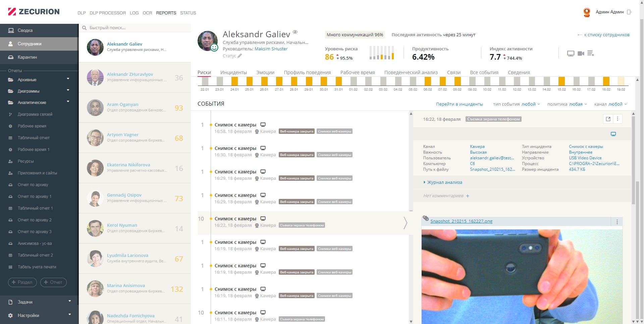Click the monitor icon of the 16:30 event
Viewport: 644px width, 324px height.
point(263,148)
